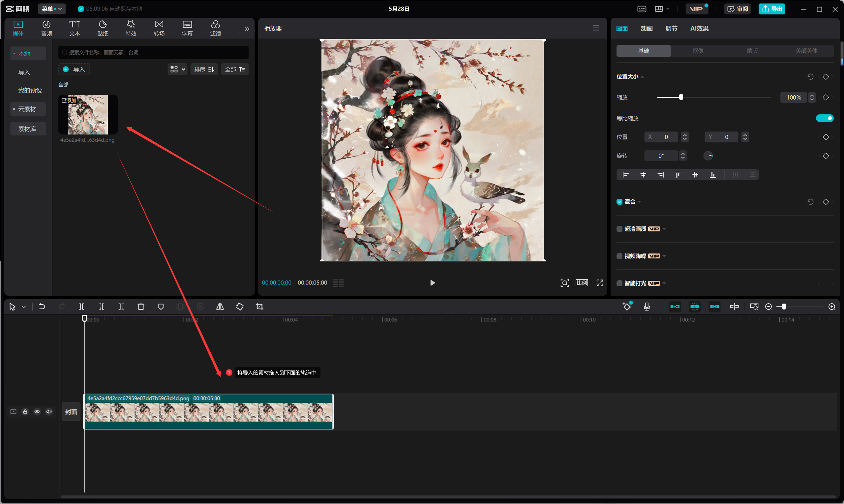The height and width of the screenshot is (504, 844).
Task: Enable the 智能打光 checkbox
Action: pyautogui.click(x=619, y=283)
